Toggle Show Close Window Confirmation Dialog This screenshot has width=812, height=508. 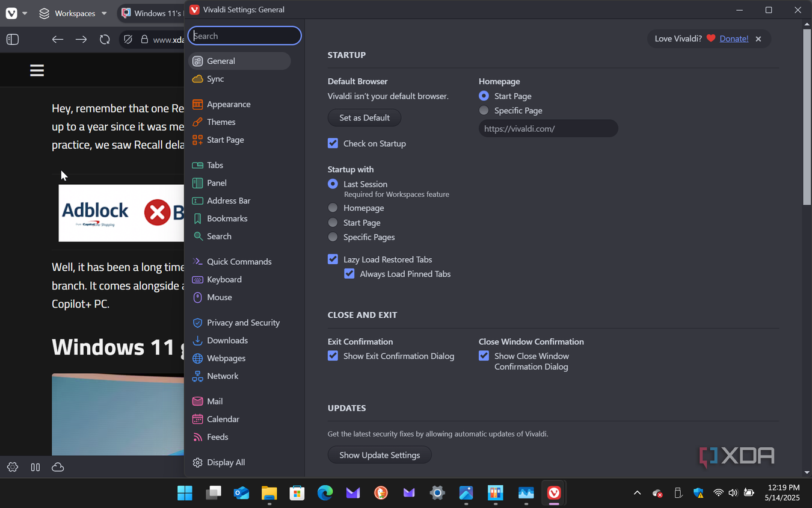pyautogui.click(x=484, y=356)
